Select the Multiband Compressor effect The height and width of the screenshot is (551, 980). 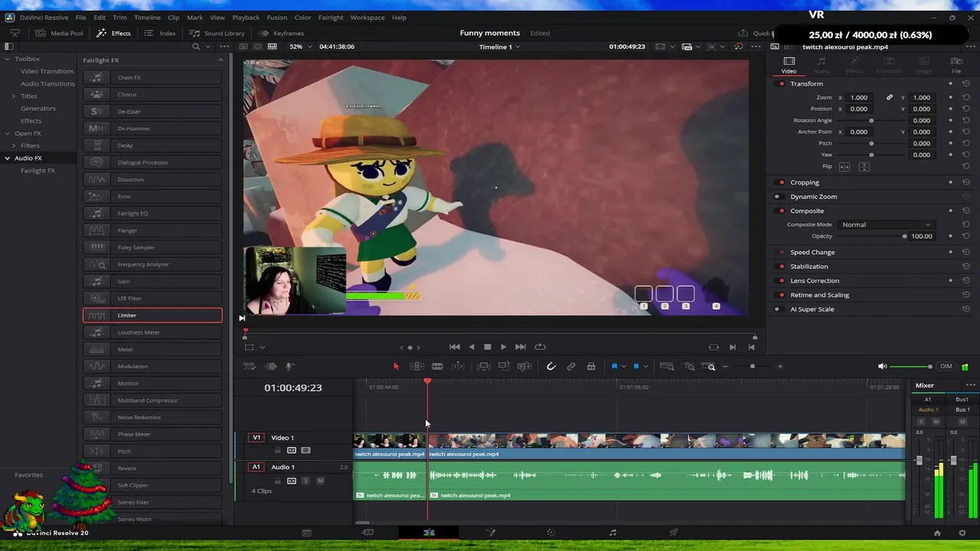click(152, 400)
